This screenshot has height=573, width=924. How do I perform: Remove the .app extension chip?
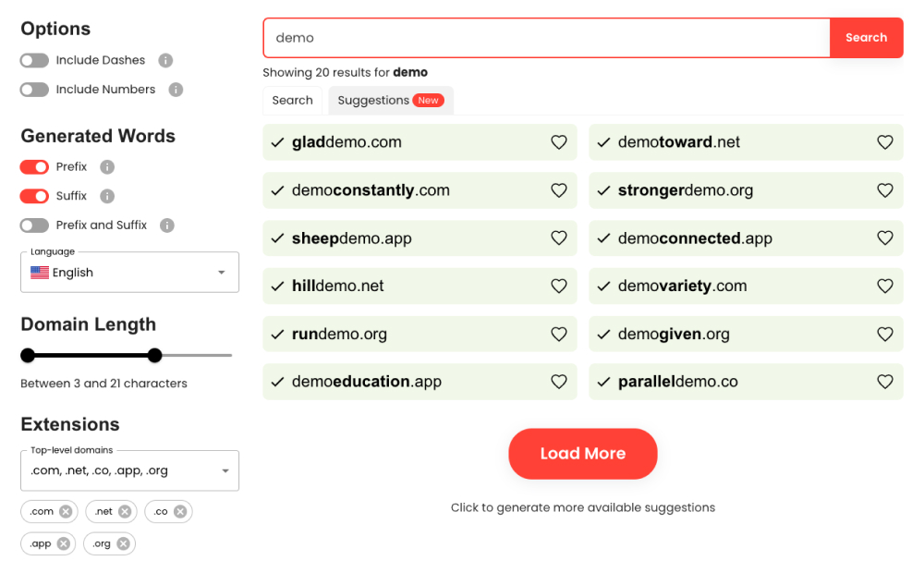tap(63, 543)
